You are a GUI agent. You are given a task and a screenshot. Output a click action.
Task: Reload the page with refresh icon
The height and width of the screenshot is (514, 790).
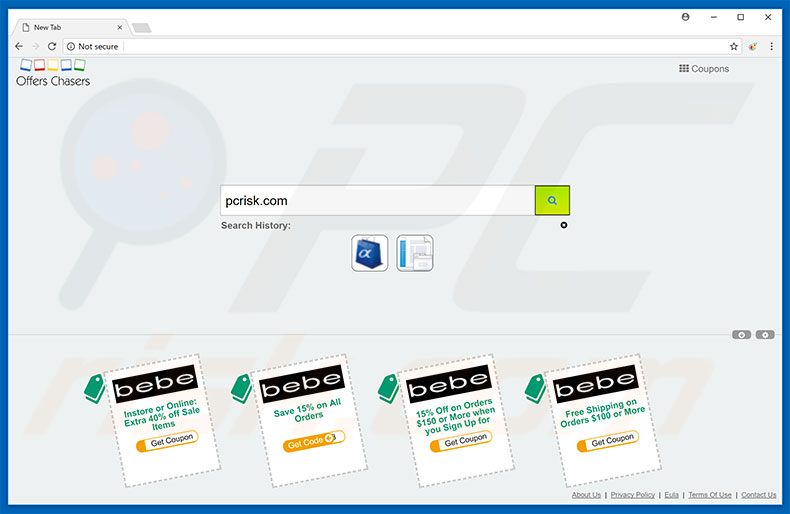[x=52, y=46]
